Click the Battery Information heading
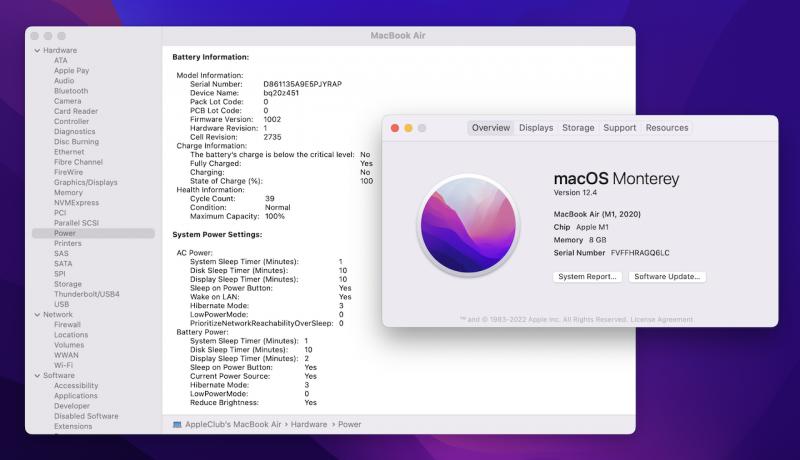The height and width of the screenshot is (460, 800). click(x=211, y=57)
